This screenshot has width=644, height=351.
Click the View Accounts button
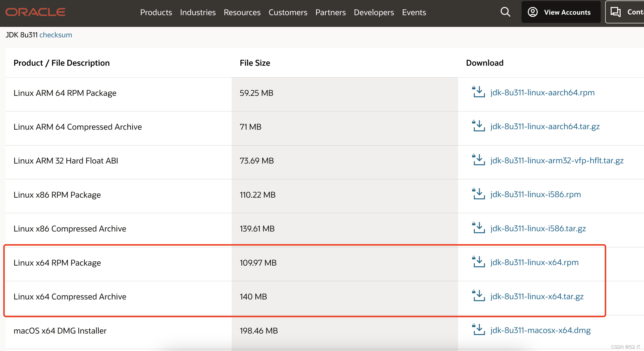point(561,12)
